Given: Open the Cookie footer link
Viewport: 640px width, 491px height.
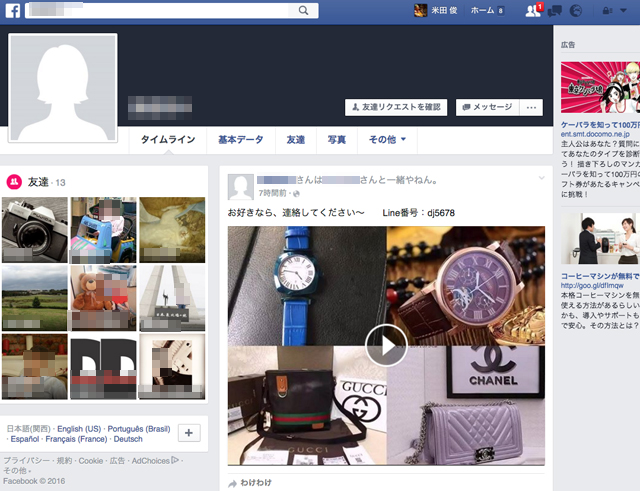Looking at the screenshot, I should point(91,461).
